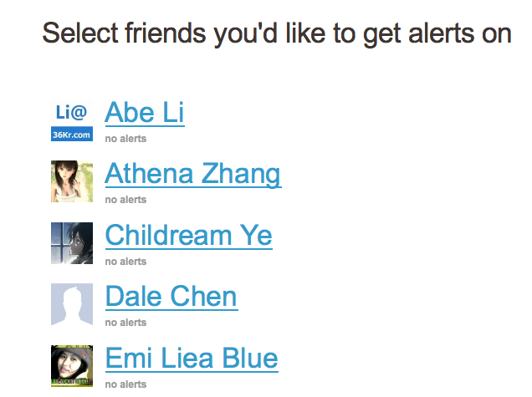532x397 pixels.
Task: Open Childream Ye's anime avatar thumbnail
Action: click(72, 243)
